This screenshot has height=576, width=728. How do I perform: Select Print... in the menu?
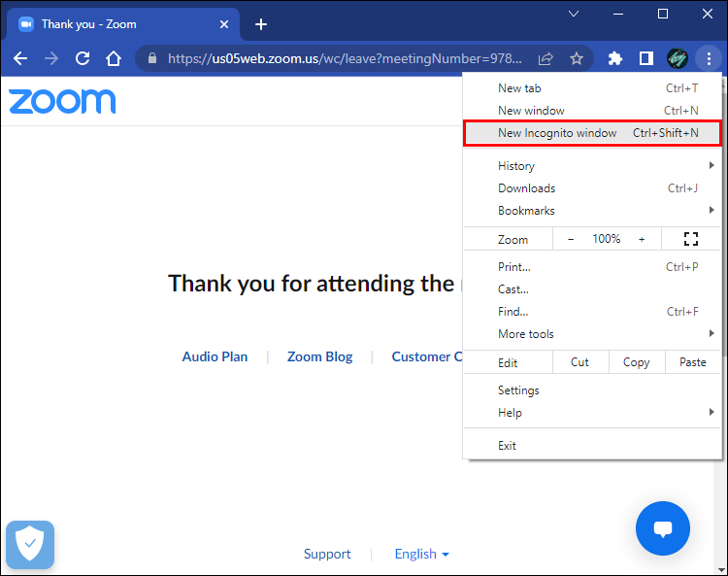tap(592, 267)
